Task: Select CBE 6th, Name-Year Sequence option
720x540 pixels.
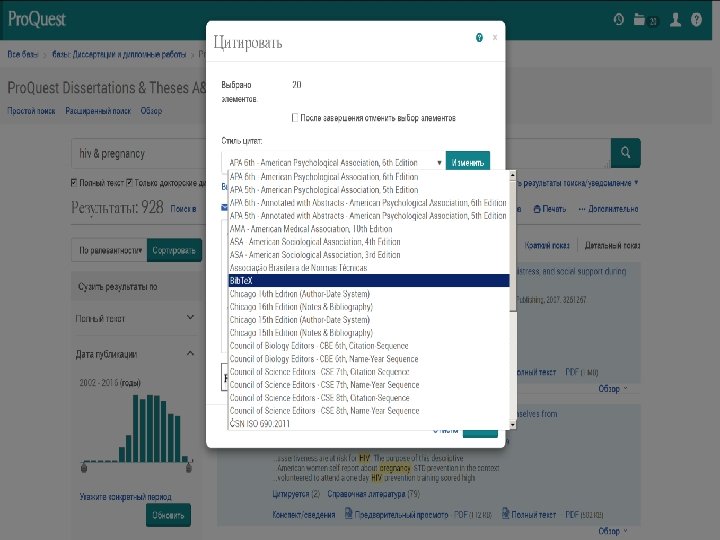Action: 369,359
